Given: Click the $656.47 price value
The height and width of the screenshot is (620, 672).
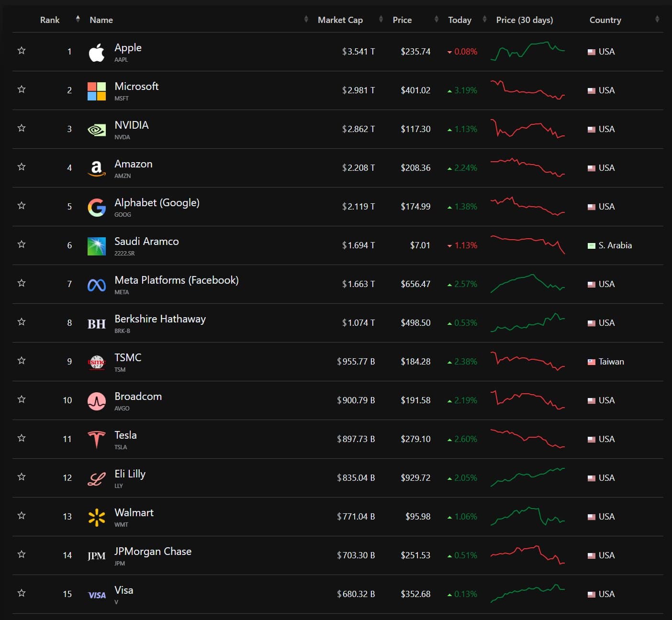Looking at the screenshot, I should tap(415, 284).
